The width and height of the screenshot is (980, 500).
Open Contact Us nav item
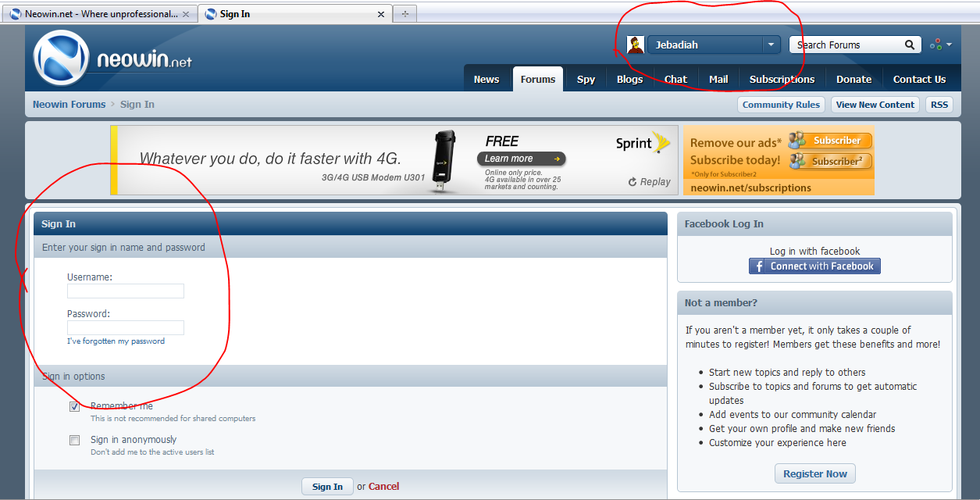coord(919,79)
